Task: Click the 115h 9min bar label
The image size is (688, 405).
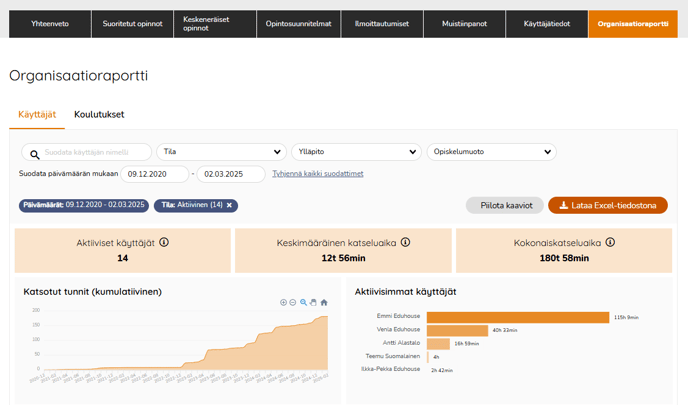Action: 626,317
